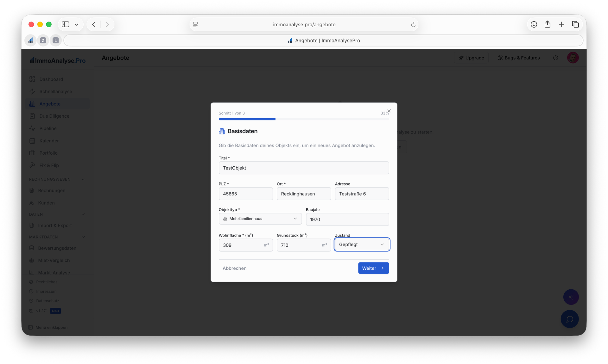Image resolution: width=608 pixels, height=364 pixels.
Task: Click the Adresse field Teststraße 6
Action: coord(362,194)
